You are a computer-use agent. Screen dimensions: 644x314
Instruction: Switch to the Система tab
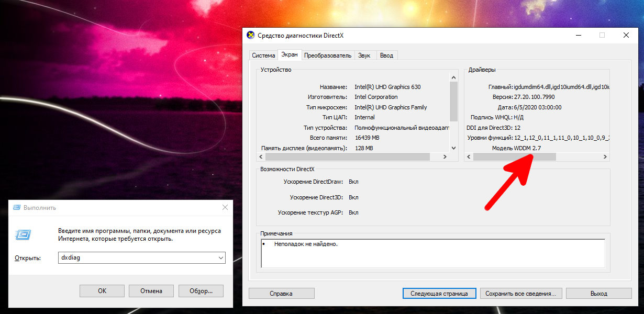coord(263,55)
